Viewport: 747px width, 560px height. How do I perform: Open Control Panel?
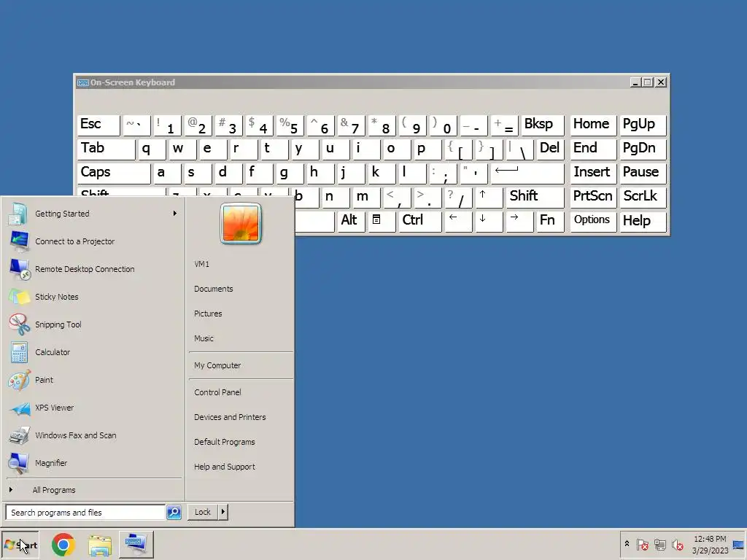[x=241, y=392]
